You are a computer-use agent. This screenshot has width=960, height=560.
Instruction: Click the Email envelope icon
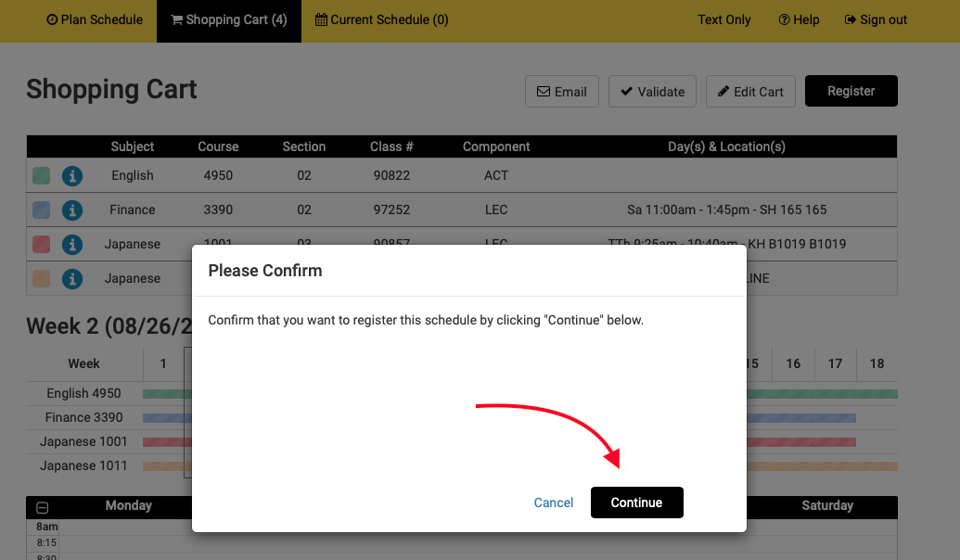[544, 91]
